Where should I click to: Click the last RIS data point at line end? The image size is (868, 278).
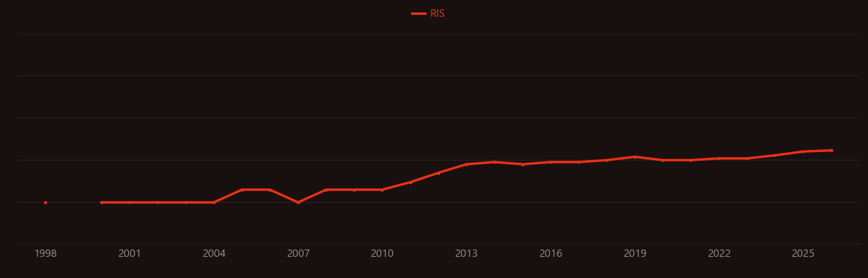(831, 150)
